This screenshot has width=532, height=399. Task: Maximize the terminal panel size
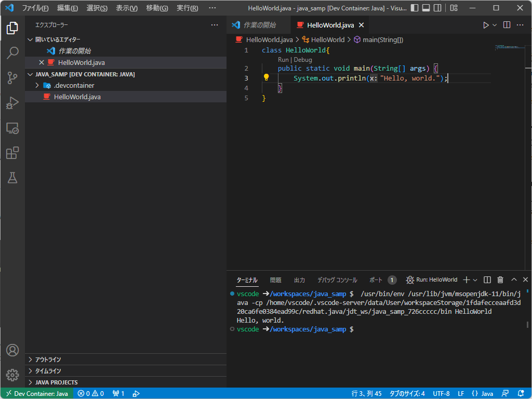pos(513,280)
